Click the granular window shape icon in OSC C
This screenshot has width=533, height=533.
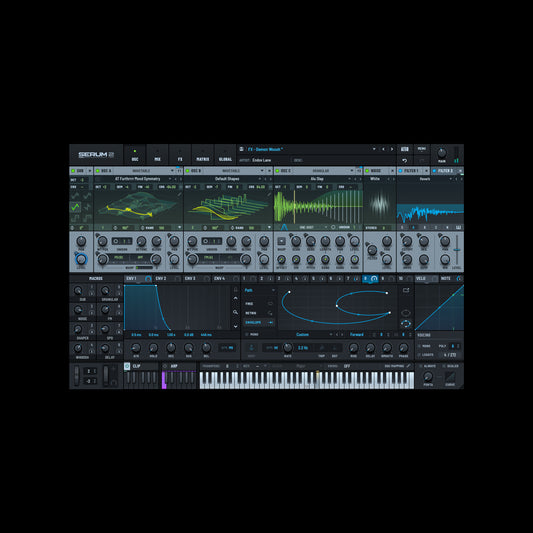tap(284, 227)
